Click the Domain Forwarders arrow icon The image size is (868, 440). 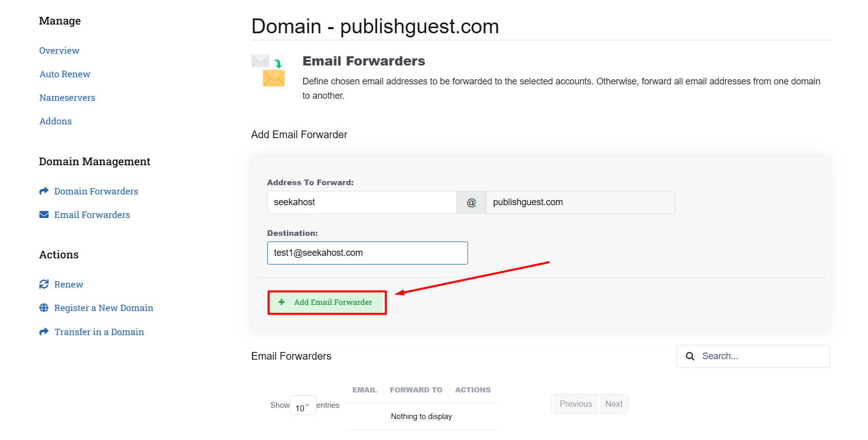(x=44, y=191)
